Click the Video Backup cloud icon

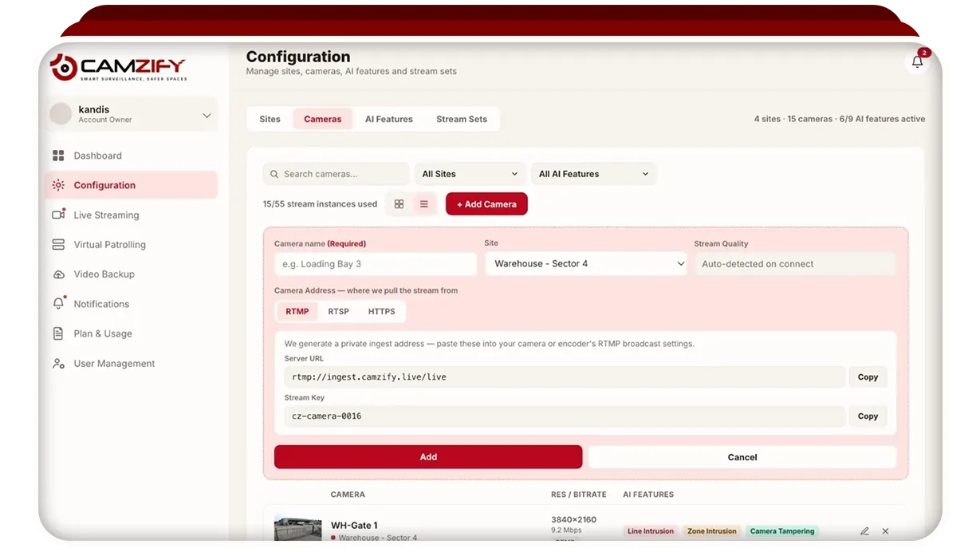pyautogui.click(x=58, y=274)
